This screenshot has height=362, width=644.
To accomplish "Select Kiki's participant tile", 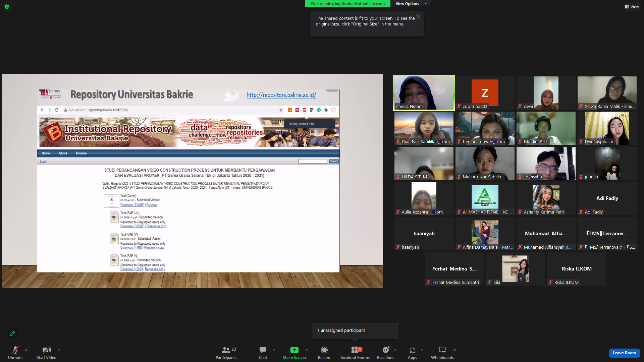I will [x=516, y=269].
